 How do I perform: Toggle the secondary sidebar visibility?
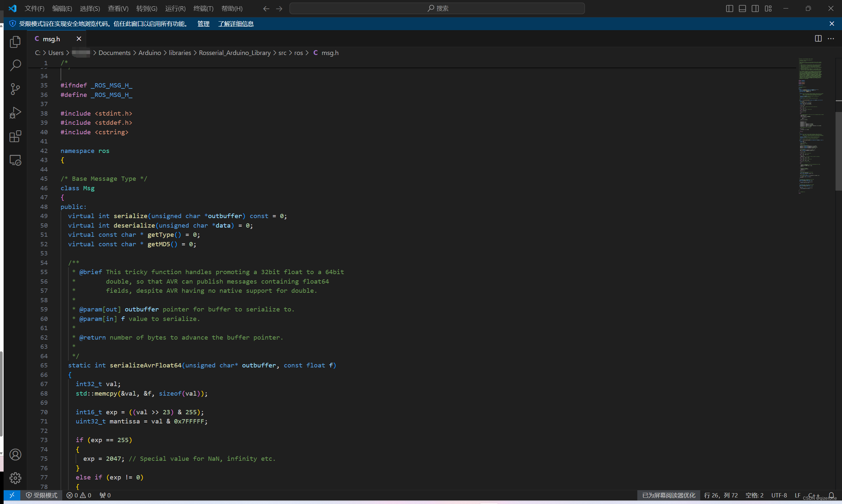[755, 8]
